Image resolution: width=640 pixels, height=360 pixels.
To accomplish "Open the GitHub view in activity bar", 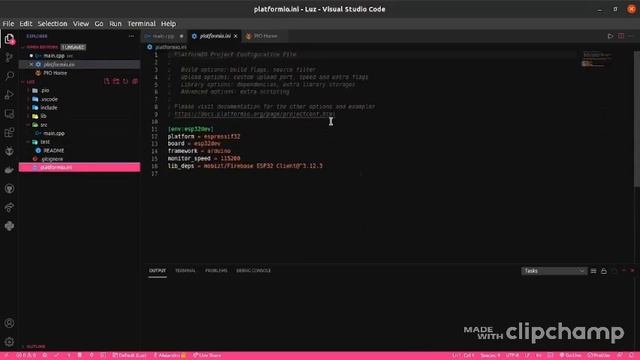I will click(x=9, y=189).
